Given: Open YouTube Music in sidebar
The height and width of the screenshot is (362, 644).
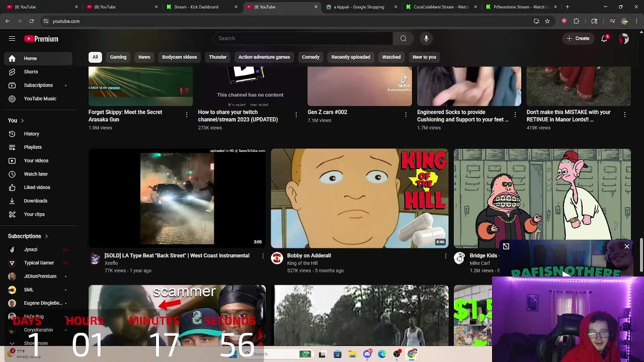Looking at the screenshot, I should click(x=38, y=99).
